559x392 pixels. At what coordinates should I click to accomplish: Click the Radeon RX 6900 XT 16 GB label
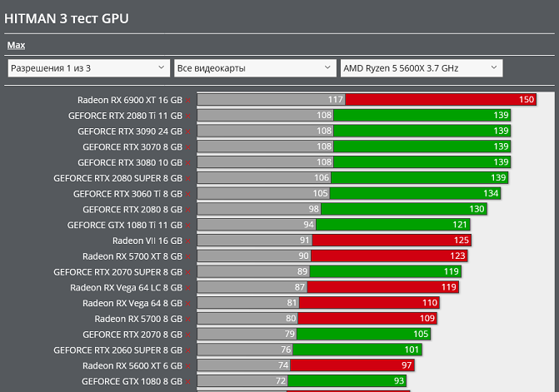(x=130, y=100)
